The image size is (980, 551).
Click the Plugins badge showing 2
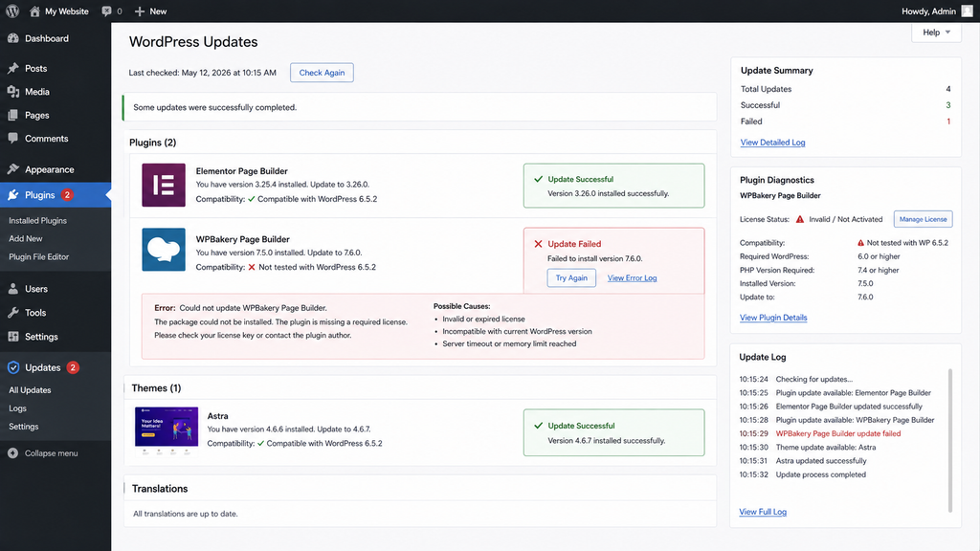(x=67, y=195)
